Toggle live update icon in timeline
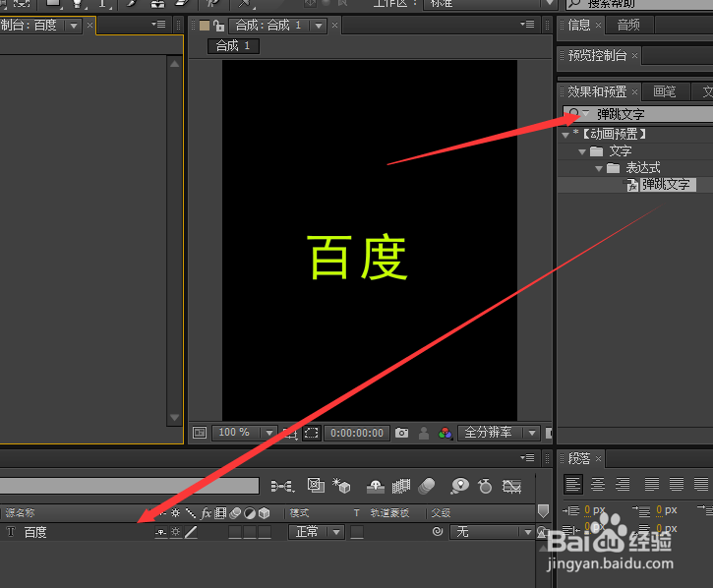 tap(316, 486)
